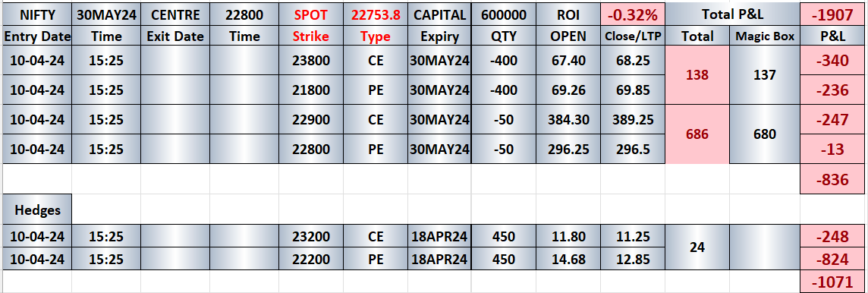Click the 450 quantity in 22200 PE row
This screenshot has width=868, height=293.
click(x=503, y=259)
